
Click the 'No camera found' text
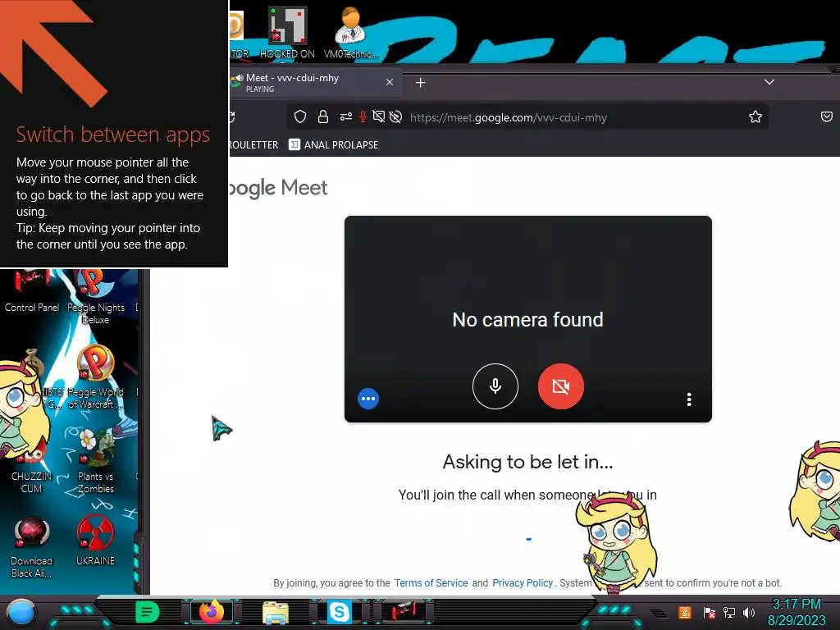coord(527,320)
